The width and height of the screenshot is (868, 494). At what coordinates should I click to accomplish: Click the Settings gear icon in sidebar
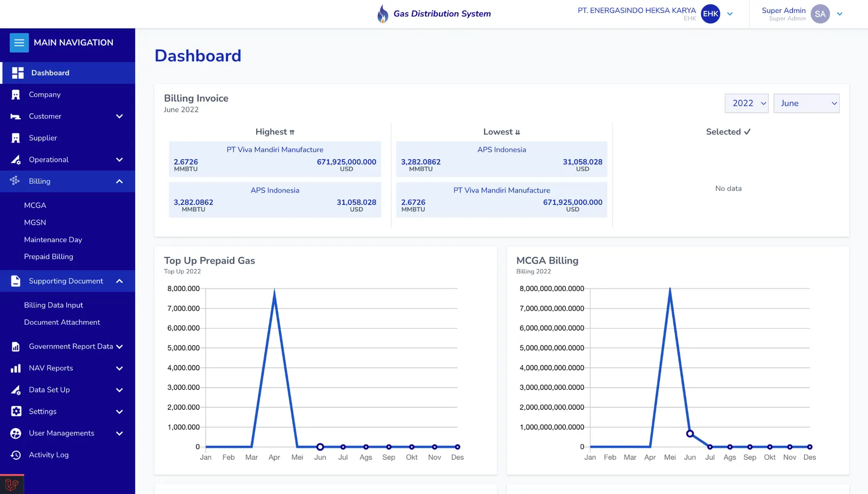click(16, 411)
